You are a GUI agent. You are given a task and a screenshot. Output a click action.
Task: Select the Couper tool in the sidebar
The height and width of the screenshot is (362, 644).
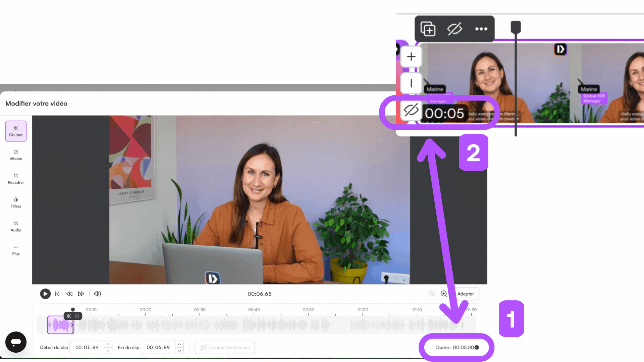coord(16,131)
